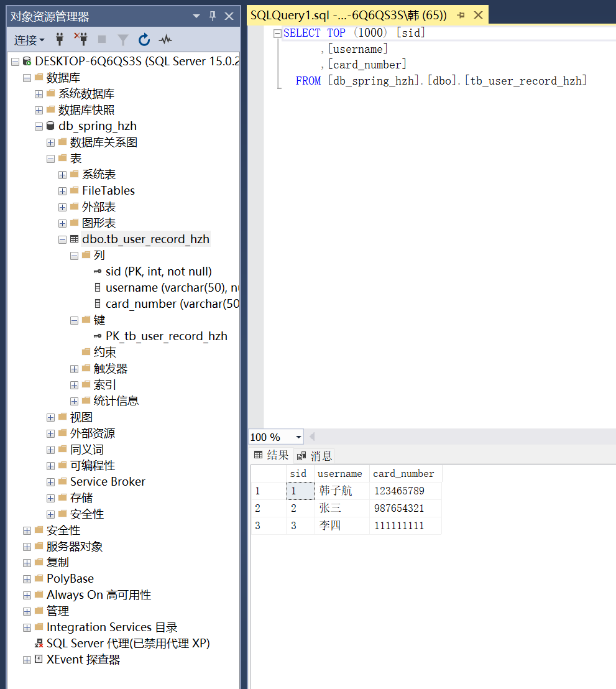Click the disconnect plug icon with red X
The height and width of the screenshot is (689, 616).
click(x=80, y=40)
